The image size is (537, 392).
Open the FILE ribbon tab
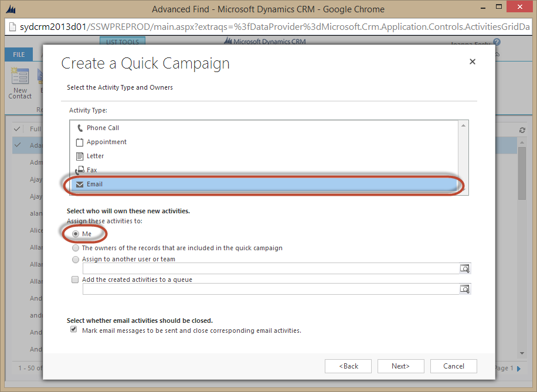click(x=19, y=54)
